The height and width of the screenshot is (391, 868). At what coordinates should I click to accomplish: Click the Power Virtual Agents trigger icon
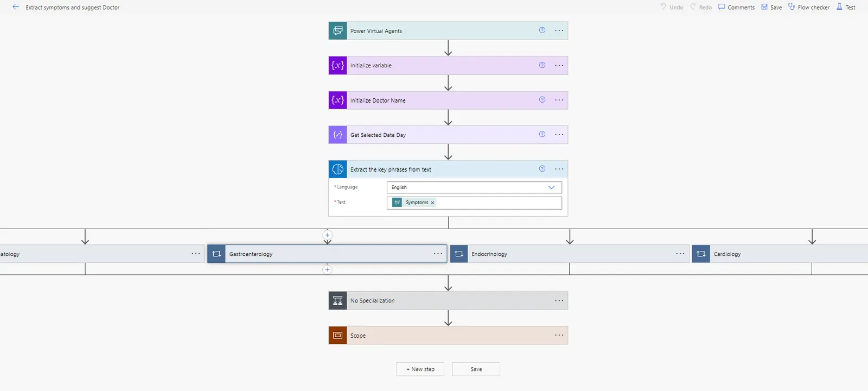pos(337,31)
